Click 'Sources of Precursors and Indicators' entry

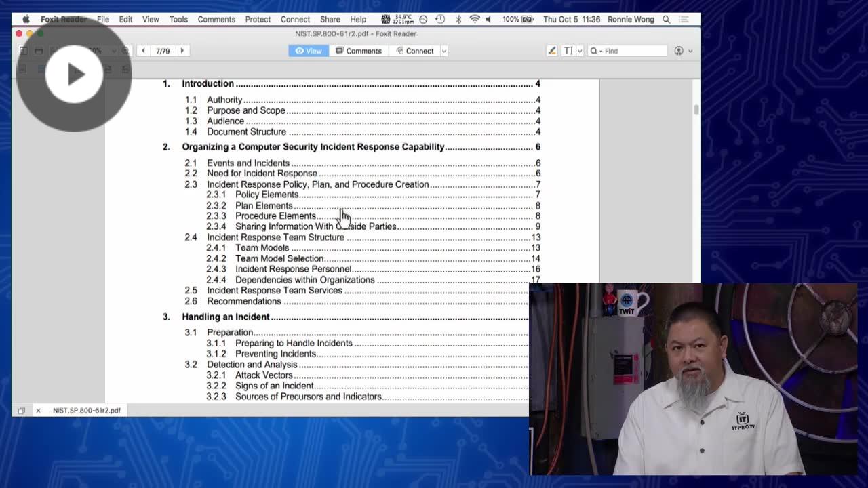pos(309,396)
